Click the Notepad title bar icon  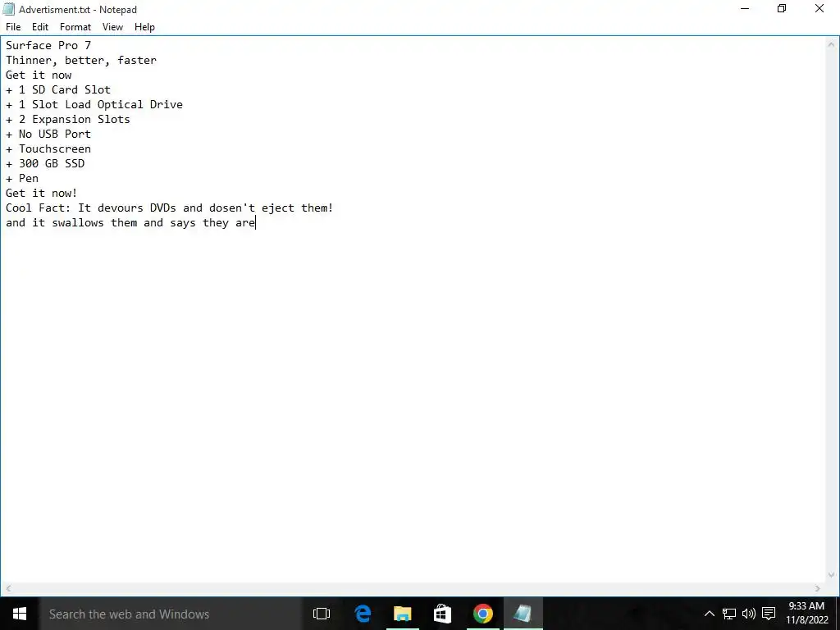click(8, 9)
